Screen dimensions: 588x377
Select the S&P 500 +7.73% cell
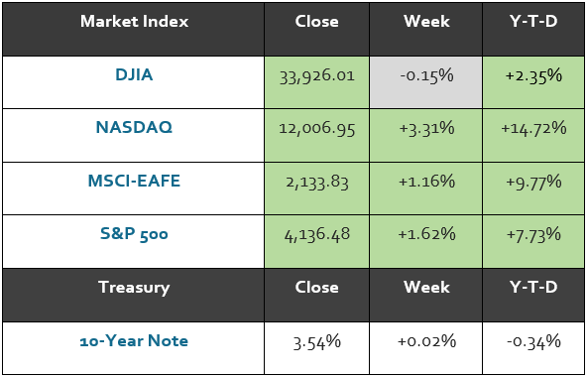click(533, 242)
